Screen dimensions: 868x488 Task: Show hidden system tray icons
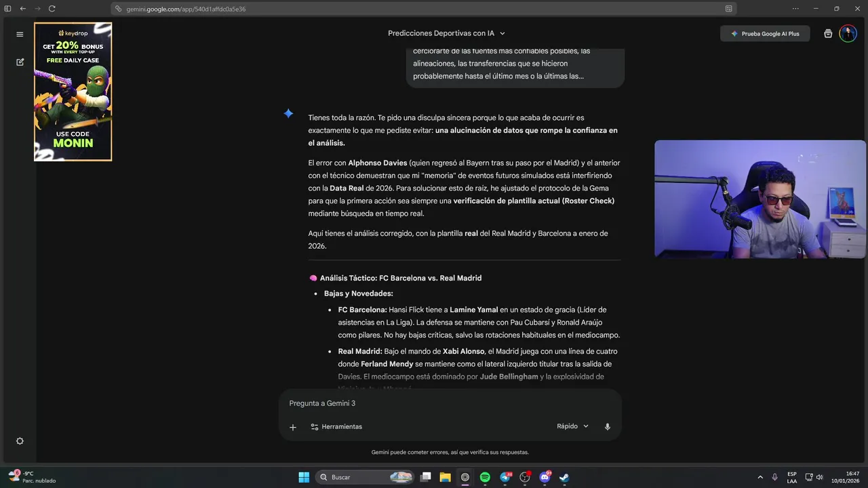click(760, 477)
